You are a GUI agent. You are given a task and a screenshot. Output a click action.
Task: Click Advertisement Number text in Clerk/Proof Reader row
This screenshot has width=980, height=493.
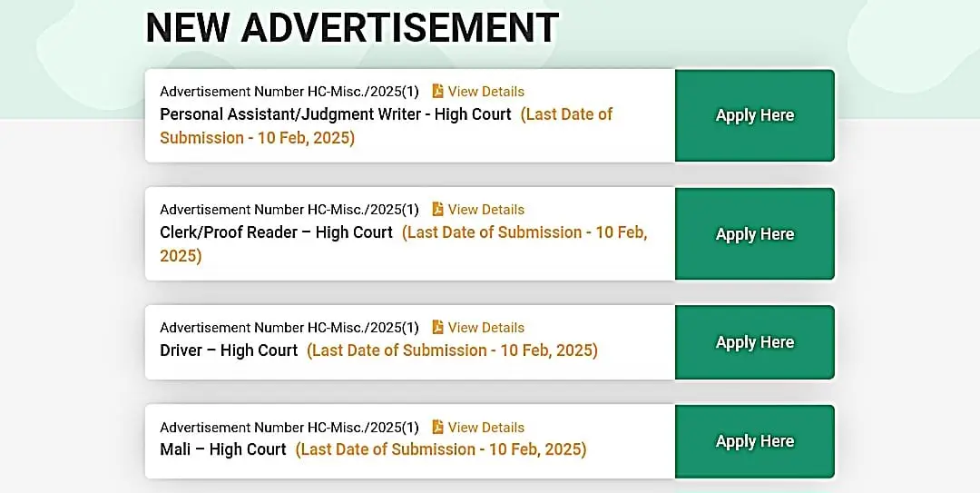click(x=289, y=210)
